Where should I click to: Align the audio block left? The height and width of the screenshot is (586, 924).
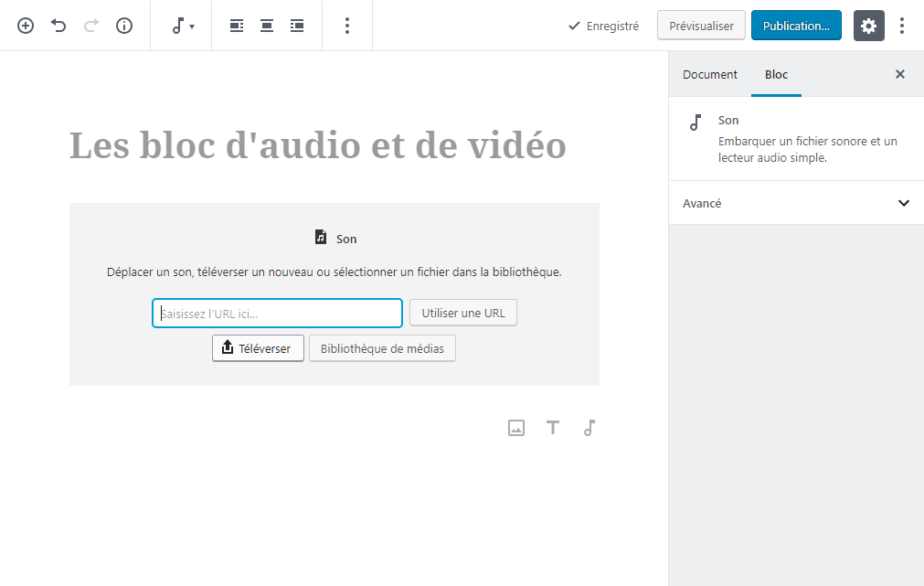click(x=237, y=26)
